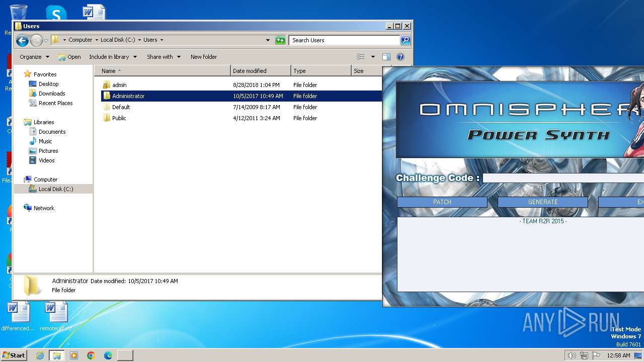Click the PATCH button in keygen
The width and height of the screenshot is (644, 362).
pyautogui.click(x=442, y=202)
